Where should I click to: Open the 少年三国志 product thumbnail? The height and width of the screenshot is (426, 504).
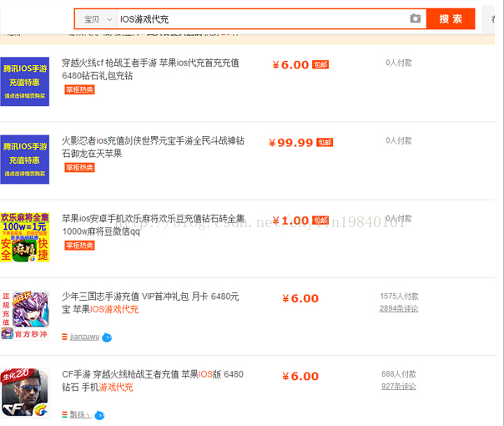(x=25, y=315)
